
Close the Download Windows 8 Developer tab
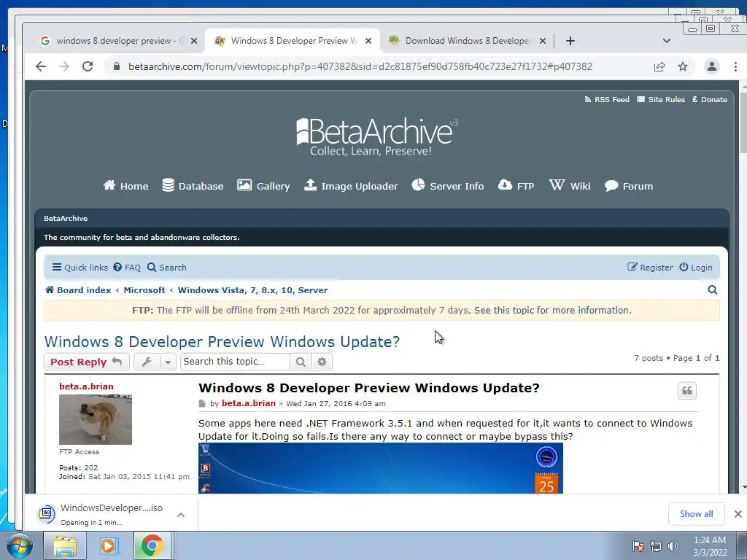point(542,41)
